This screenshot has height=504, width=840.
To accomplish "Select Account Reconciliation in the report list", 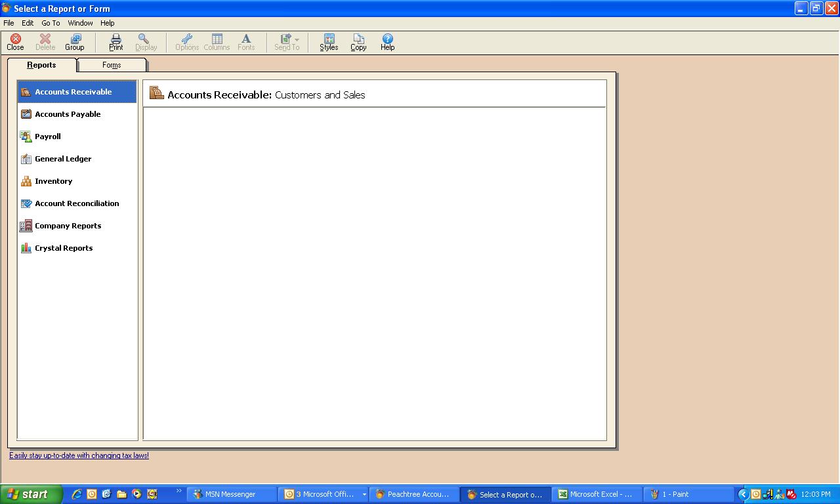I will (x=77, y=203).
